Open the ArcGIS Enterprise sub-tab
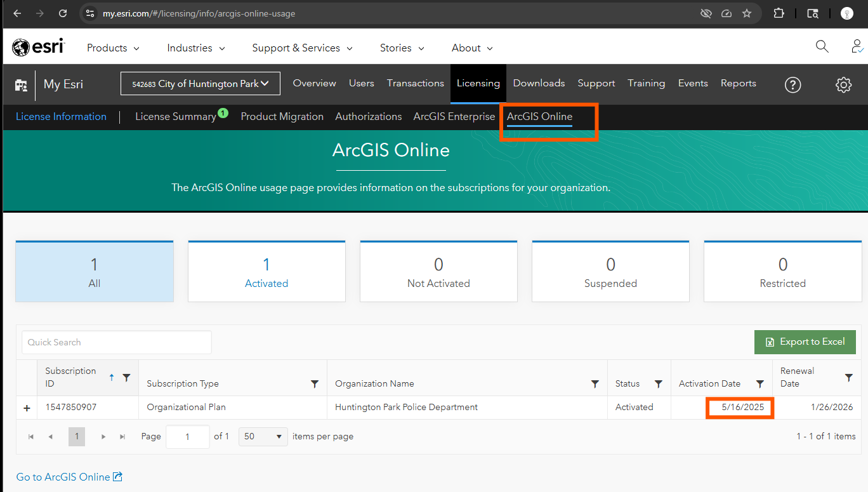 click(x=454, y=117)
